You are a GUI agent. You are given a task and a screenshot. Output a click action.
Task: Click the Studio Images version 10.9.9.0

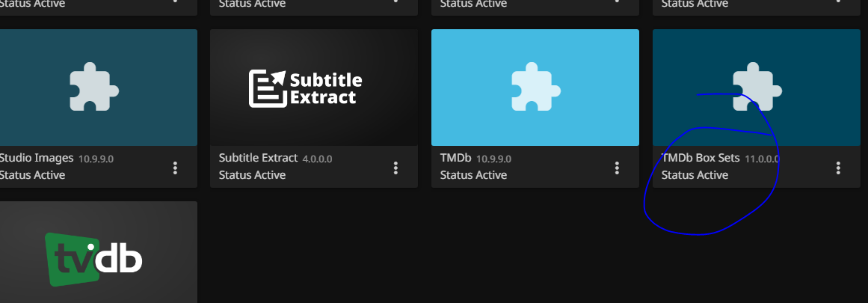[96, 159]
